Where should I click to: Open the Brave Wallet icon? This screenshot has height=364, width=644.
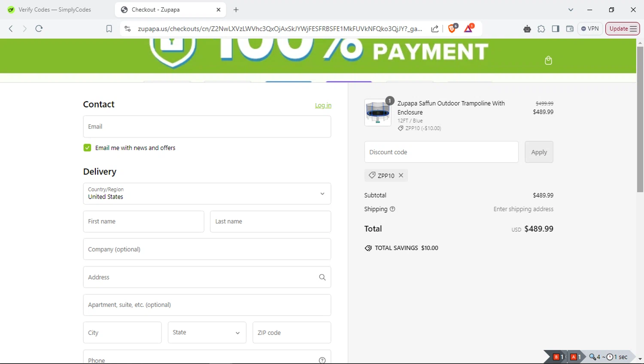570,29
